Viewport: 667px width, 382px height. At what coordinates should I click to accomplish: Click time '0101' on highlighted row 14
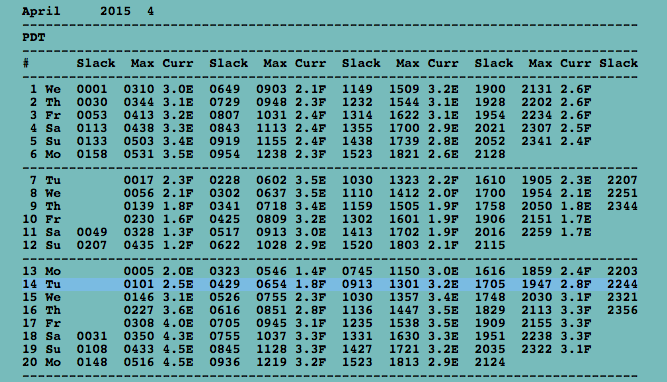(x=139, y=284)
